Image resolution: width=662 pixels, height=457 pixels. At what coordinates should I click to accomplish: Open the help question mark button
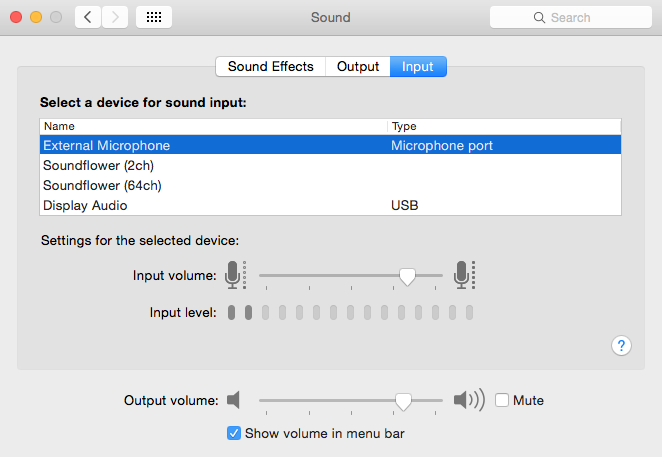621,345
